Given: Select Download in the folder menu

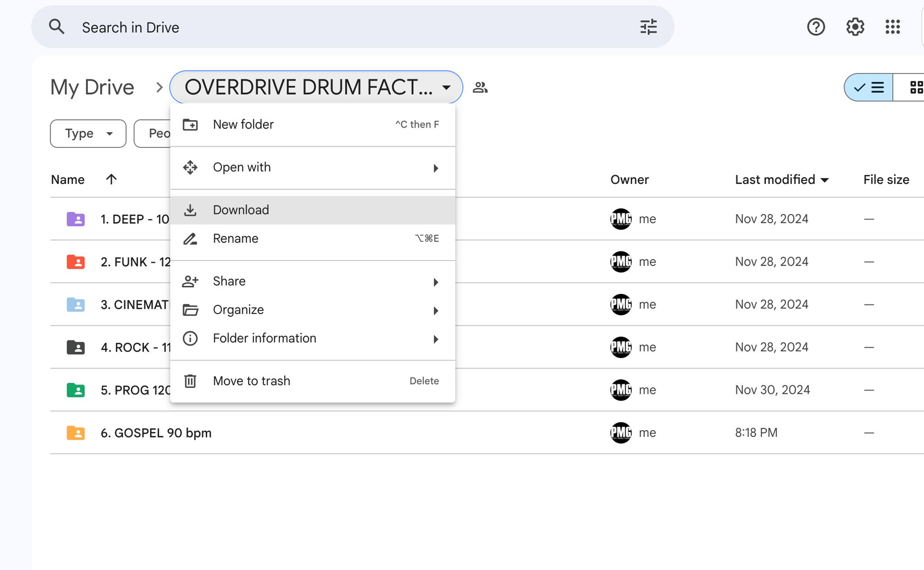Looking at the screenshot, I should point(312,210).
